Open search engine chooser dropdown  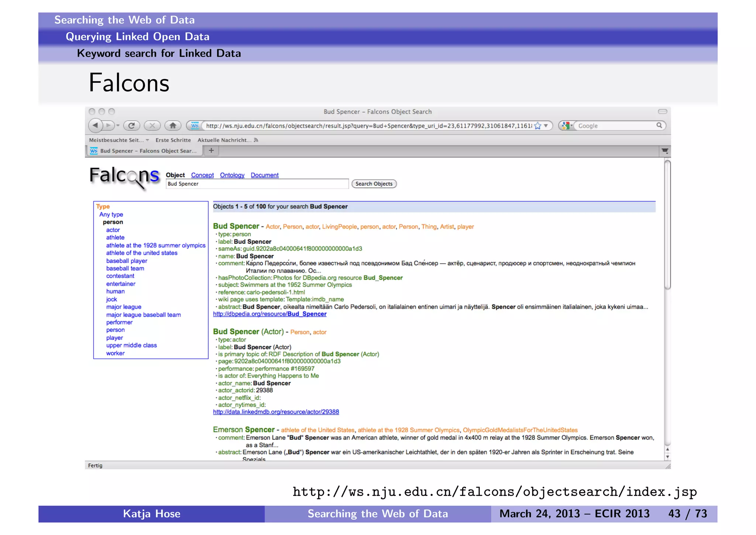pos(567,126)
